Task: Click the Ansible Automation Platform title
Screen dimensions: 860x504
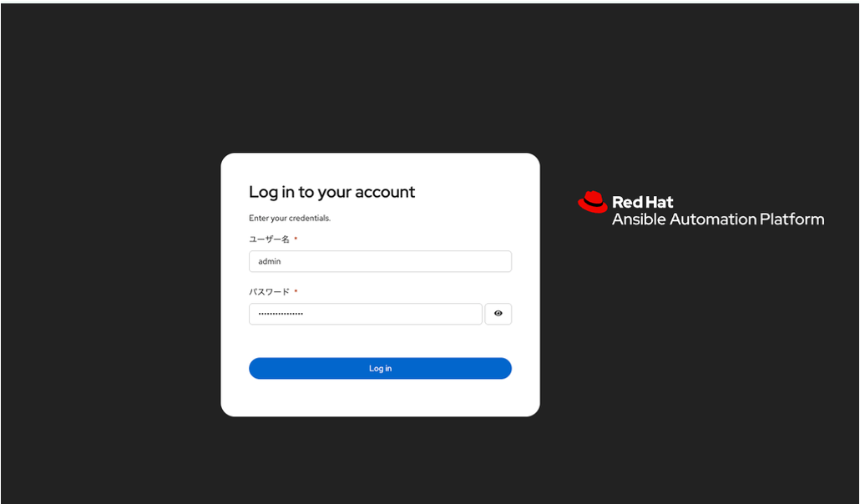Action: click(x=718, y=219)
